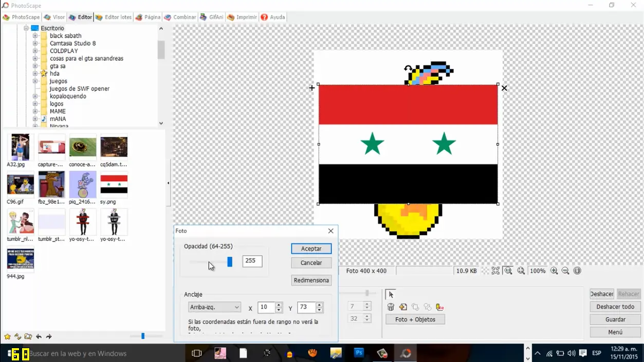Open the Menú button

tap(615, 332)
